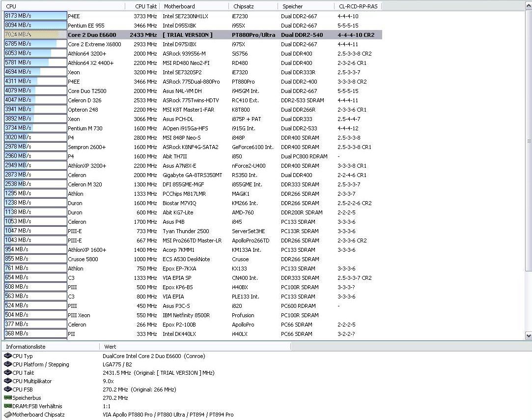
Task: Click the DRAM:FSB ratio value 1:1
Action: coord(106,406)
